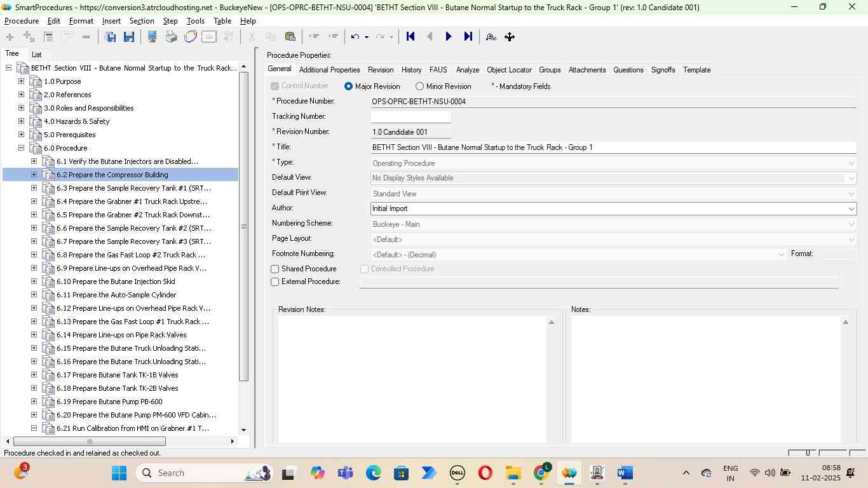Expand 6.19 Prepare Butane Pump PB-600 node
This screenshot has height=488, width=868.
(34, 402)
